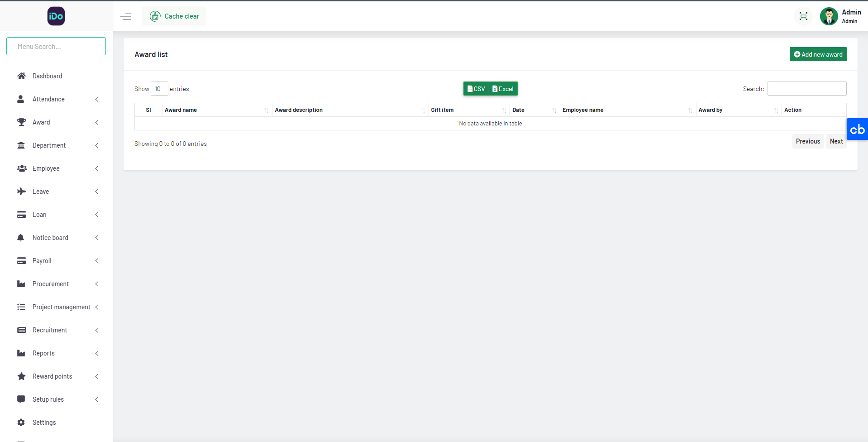
Task: Open the Recruitment menu item
Action: [50, 330]
